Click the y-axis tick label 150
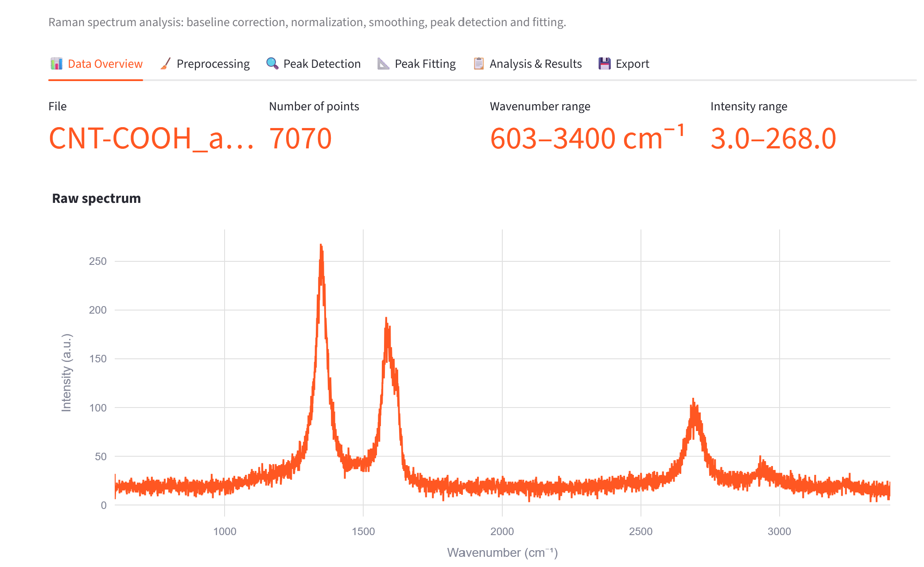 [98, 359]
